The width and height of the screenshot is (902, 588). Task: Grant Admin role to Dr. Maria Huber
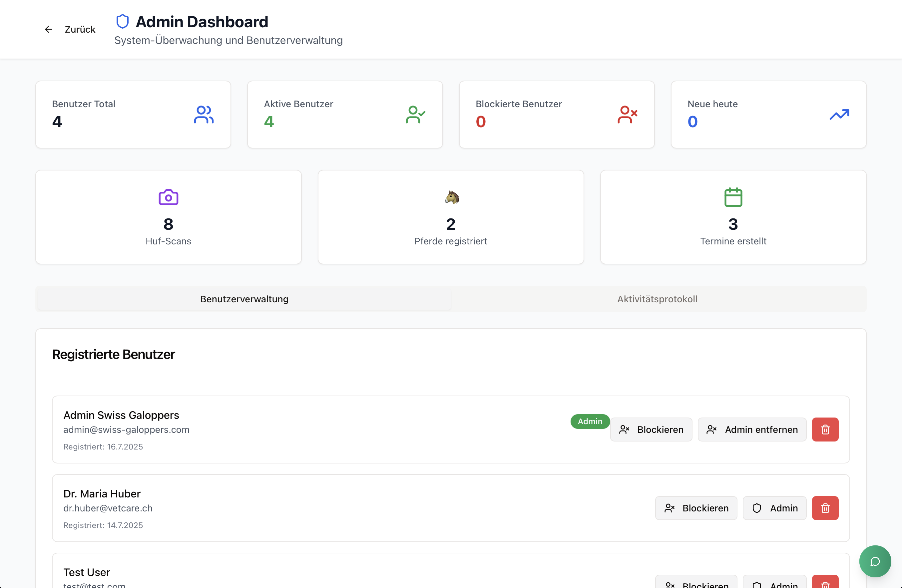(x=775, y=508)
